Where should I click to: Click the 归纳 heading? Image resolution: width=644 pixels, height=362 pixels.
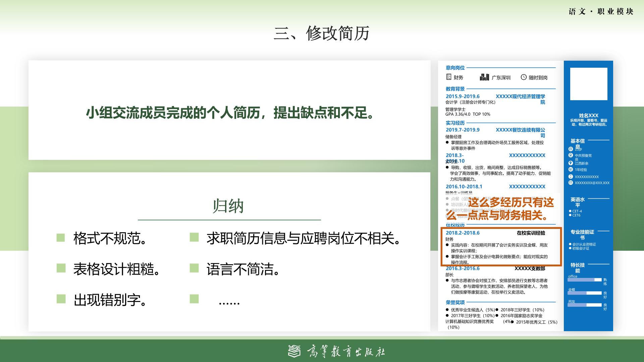pyautogui.click(x=228, y=206)
